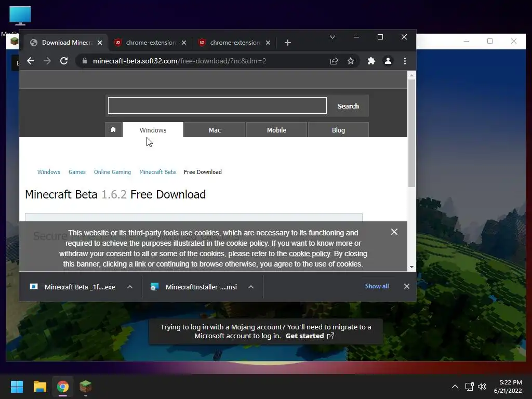Reload the soft32 page

pyautogui.click(x=64, y=61)
